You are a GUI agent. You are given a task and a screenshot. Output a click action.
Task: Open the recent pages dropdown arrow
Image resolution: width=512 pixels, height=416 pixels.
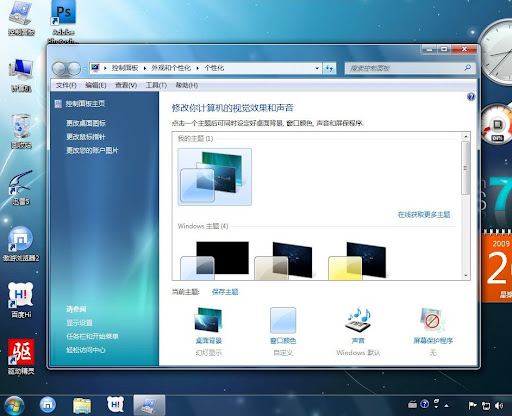85,69
